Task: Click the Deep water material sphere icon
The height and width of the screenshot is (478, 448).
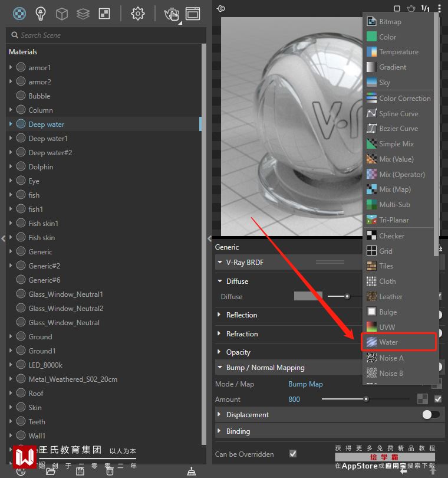Action: click(21, 124)
